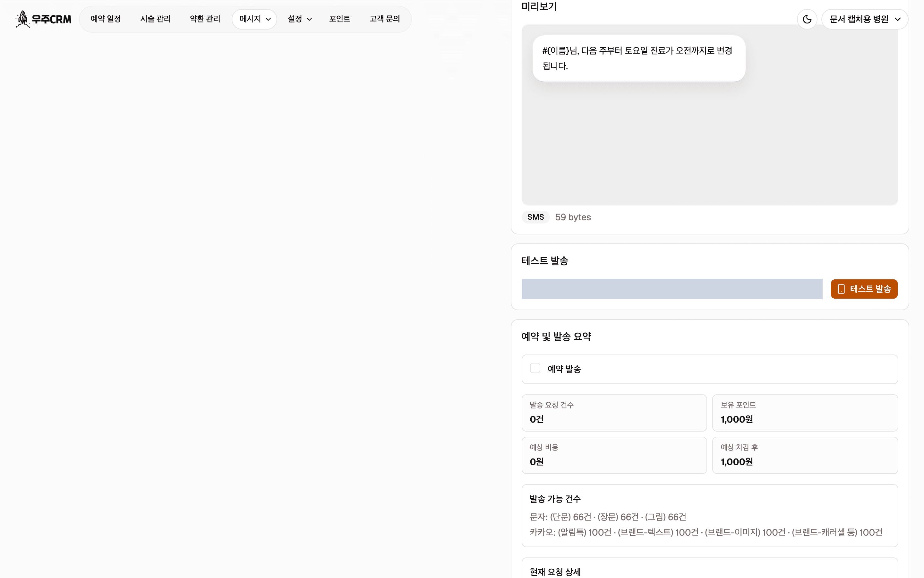This screenshot has width=924, height=578.
Task: Toggle dark mode moon icon
Action: pyautogui.click(x=807, y=19)
